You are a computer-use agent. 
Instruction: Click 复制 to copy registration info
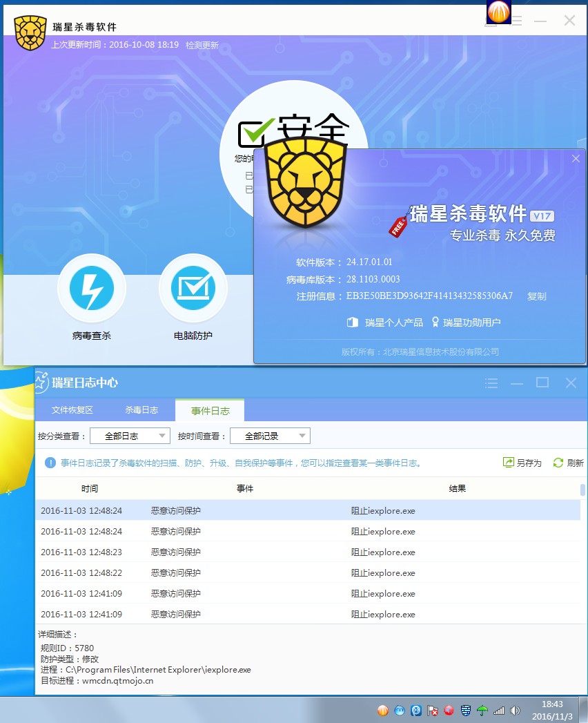point(537,296)
